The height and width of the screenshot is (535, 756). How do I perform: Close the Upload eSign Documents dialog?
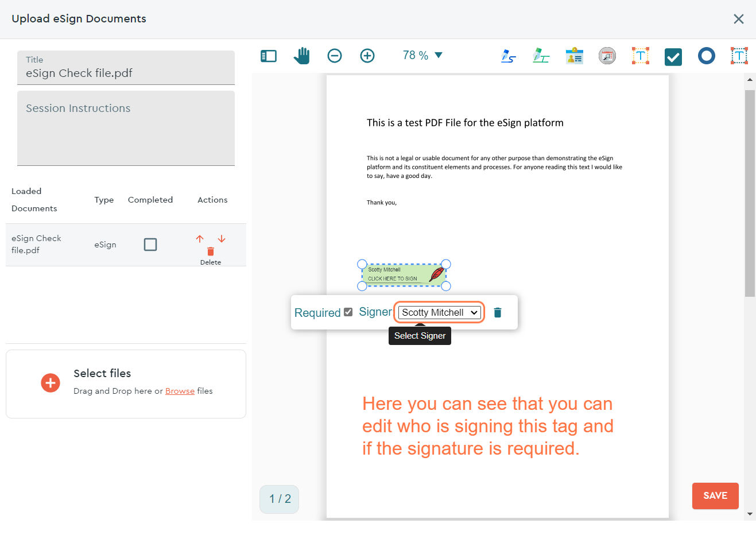tap(739, 19)
